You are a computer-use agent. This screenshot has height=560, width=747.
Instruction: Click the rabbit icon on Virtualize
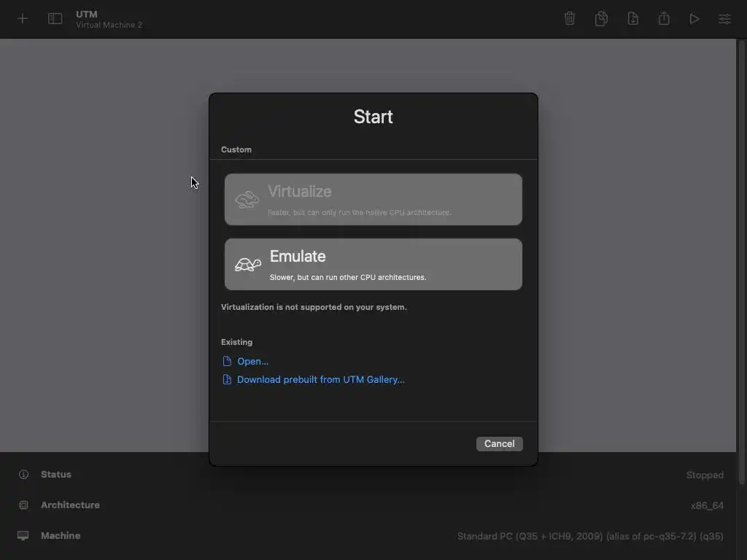[247, 200]
